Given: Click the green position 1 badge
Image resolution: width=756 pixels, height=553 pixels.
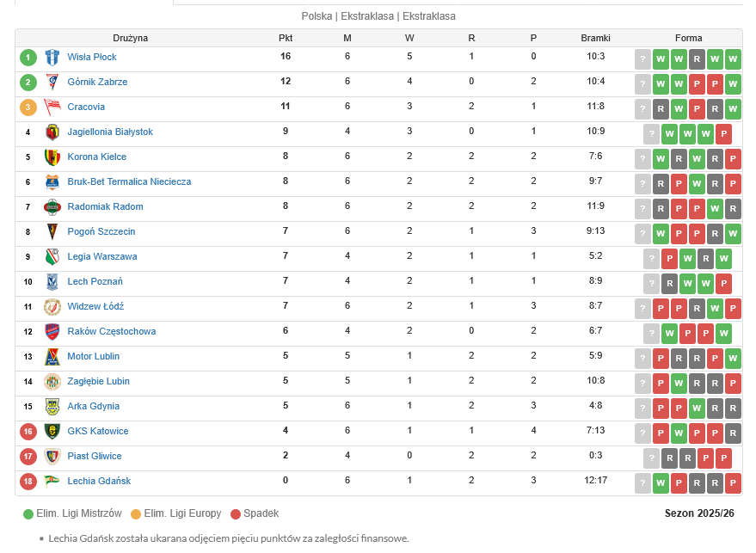Looking at the screenshot, I should click(x=28, y=58).
